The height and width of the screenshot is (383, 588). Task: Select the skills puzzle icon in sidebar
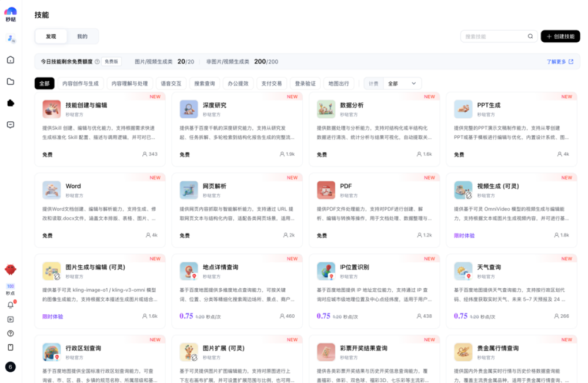11,103
